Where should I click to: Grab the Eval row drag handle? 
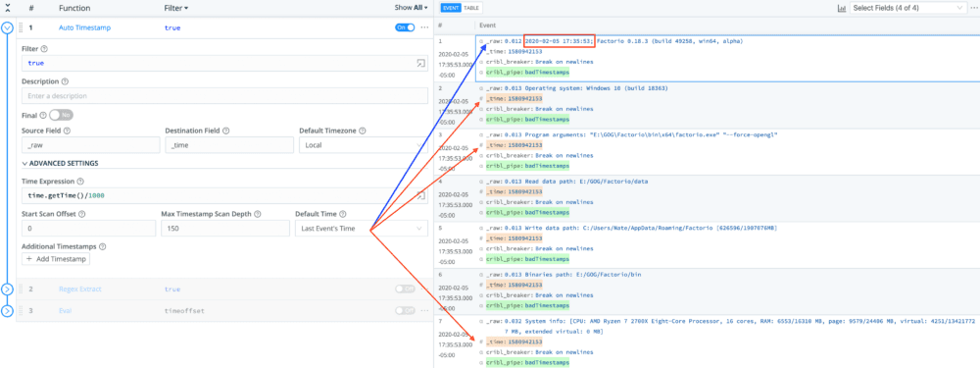tap(22, 310)
